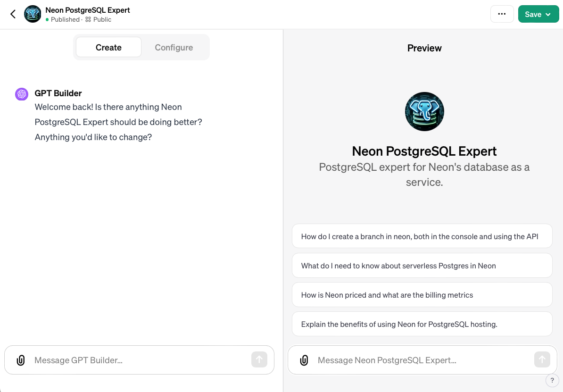Image resolution: width=563 pixels, height=392 pixels.
Task: Select prompt explaining benefits of Neon hosting
Action: click(x=422, y=324)
